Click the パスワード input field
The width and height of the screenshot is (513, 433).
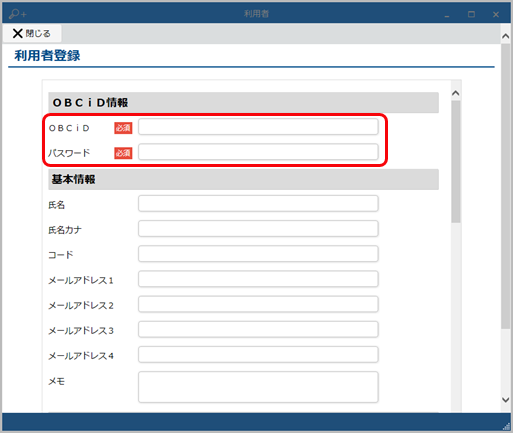point(258,152)
